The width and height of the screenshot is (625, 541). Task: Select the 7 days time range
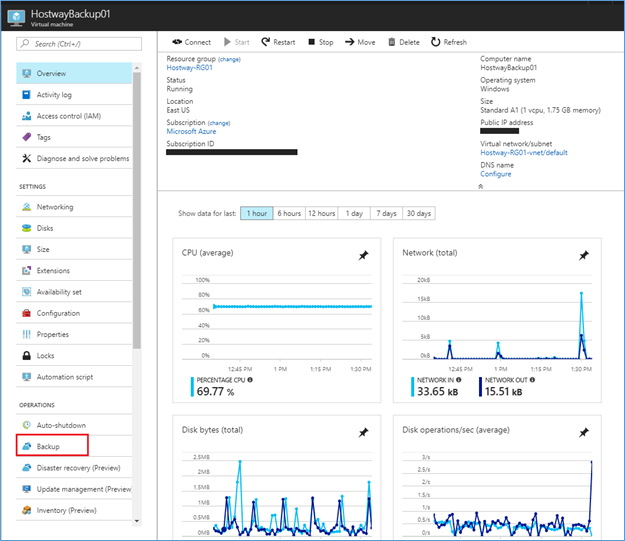[x=386, y=213]
